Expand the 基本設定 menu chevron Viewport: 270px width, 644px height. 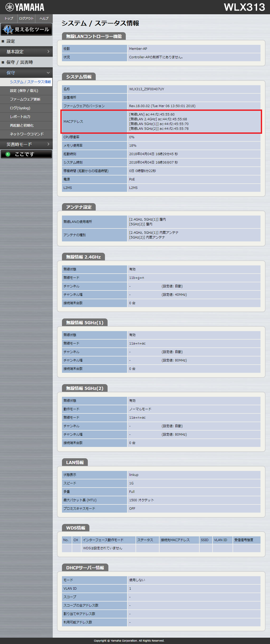tap(48, 51)
